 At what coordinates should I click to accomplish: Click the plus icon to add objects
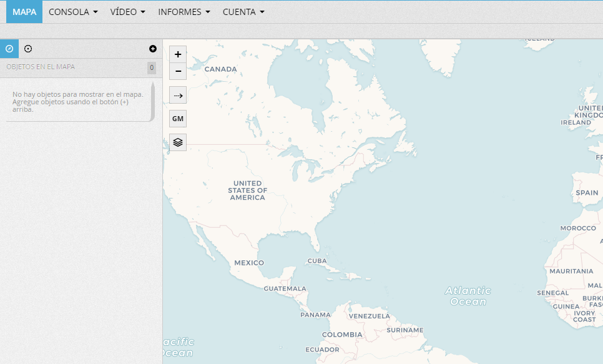tap(153, 49)
